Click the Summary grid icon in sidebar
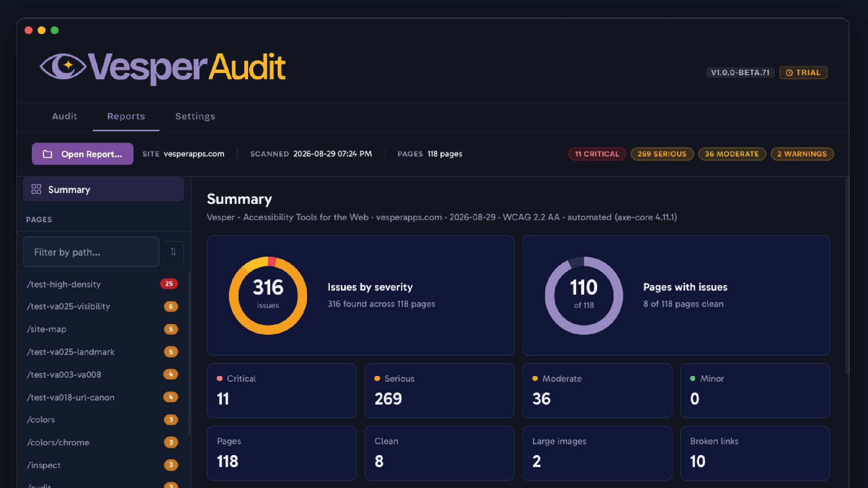 click(36, 189)
